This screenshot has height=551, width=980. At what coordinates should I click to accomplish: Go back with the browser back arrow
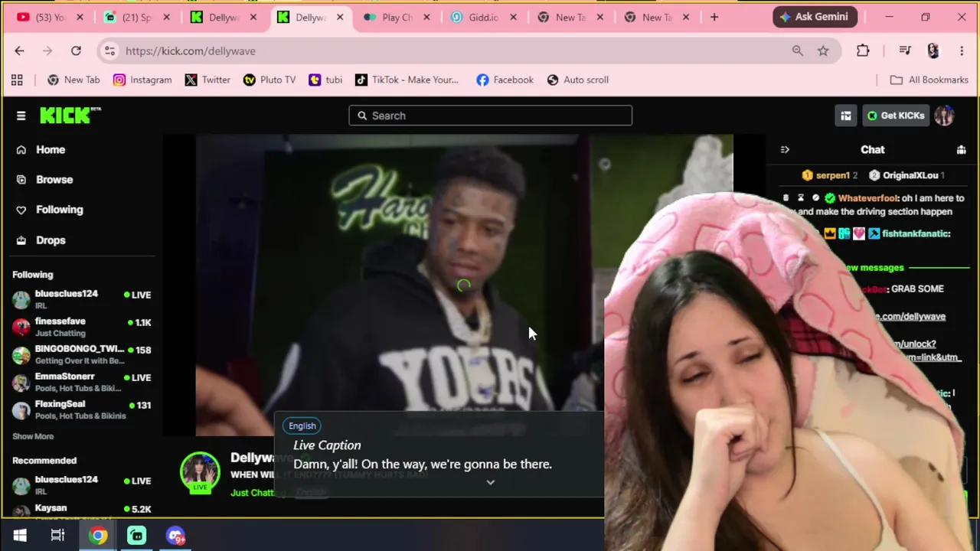pos(19,51)
